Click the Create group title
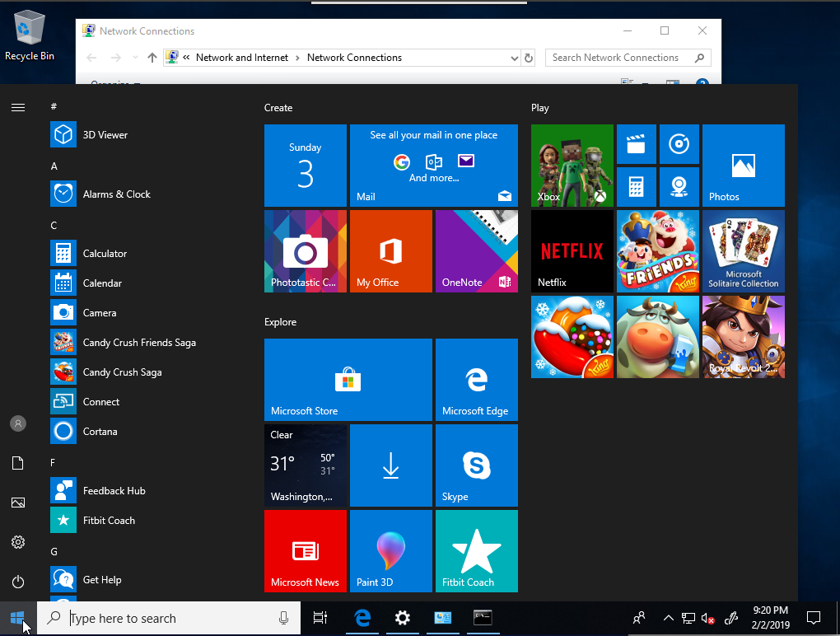This screenshot has height=636, width=840. click(278, 108)
